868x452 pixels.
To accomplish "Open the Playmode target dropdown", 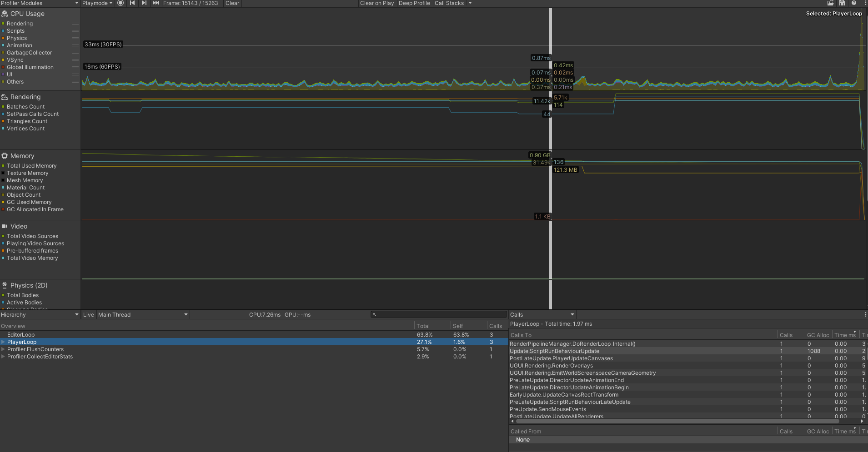I will click(x=97, y=3).
